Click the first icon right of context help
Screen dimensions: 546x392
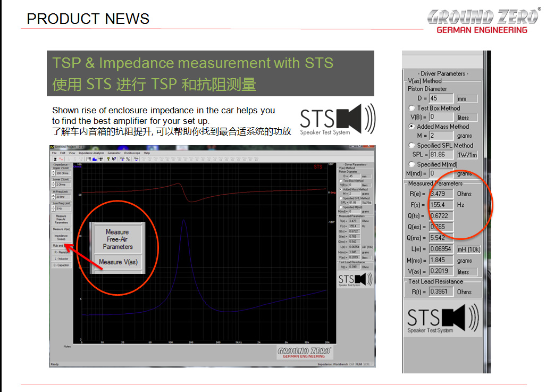coord(122,159)
